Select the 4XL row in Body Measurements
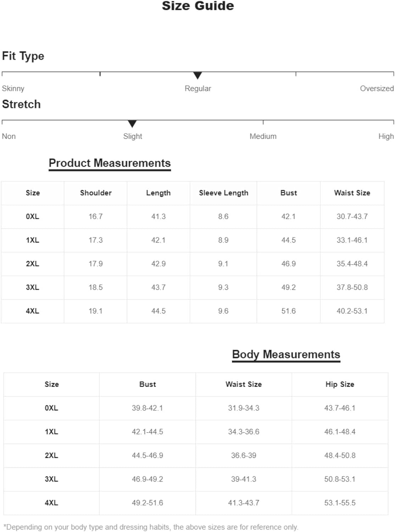Image resolution: width=395 pixels, height=532 pixels. [x=196, y=503]
